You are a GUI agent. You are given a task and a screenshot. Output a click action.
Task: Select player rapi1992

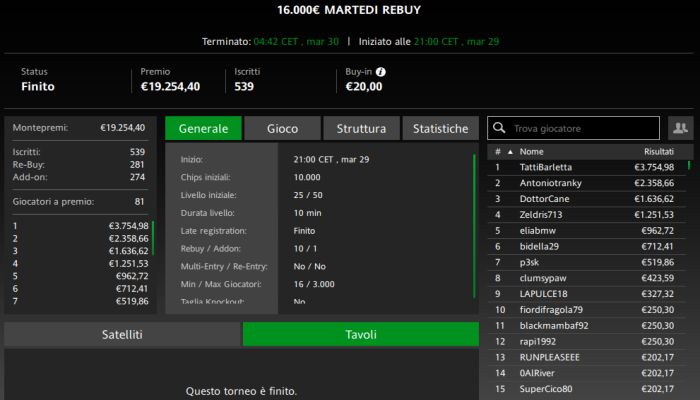point(587,342)
